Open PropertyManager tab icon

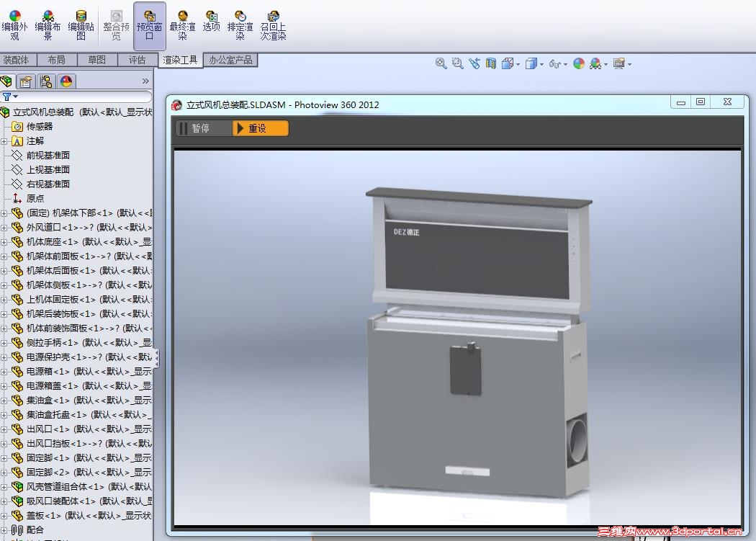(26, 81)
